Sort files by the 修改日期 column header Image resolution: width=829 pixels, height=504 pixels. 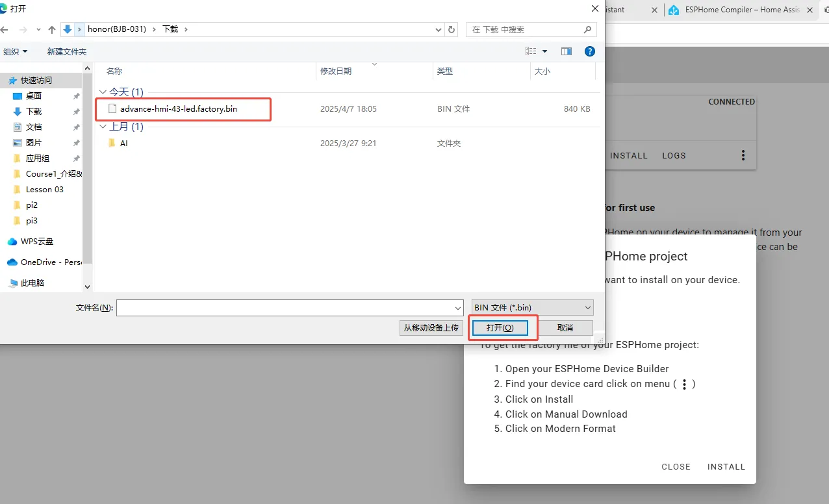336,71
